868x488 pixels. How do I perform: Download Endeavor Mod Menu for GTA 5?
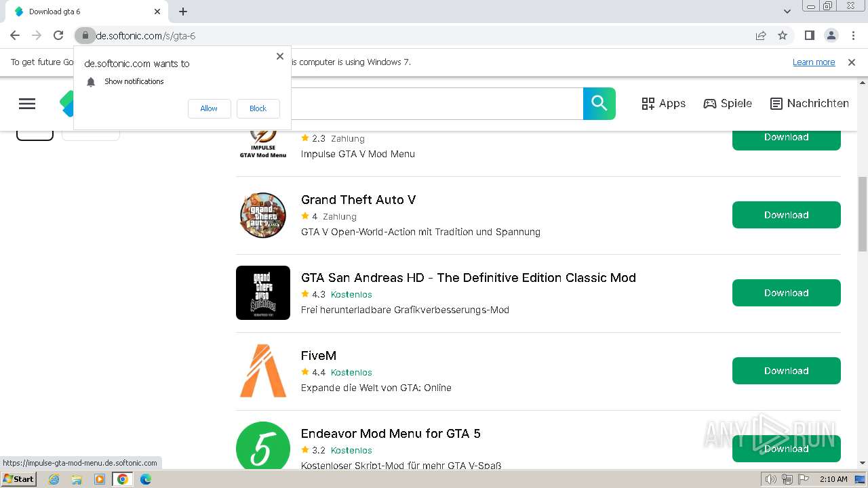787,449
